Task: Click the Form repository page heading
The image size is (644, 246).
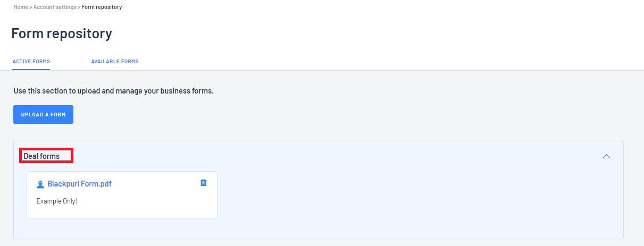Action: pos(62,33)
